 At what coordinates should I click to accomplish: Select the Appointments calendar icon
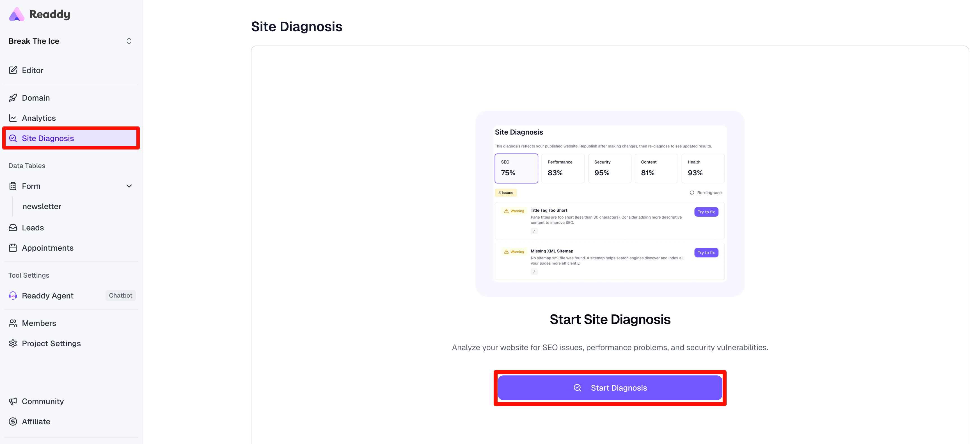click(13, 248)
